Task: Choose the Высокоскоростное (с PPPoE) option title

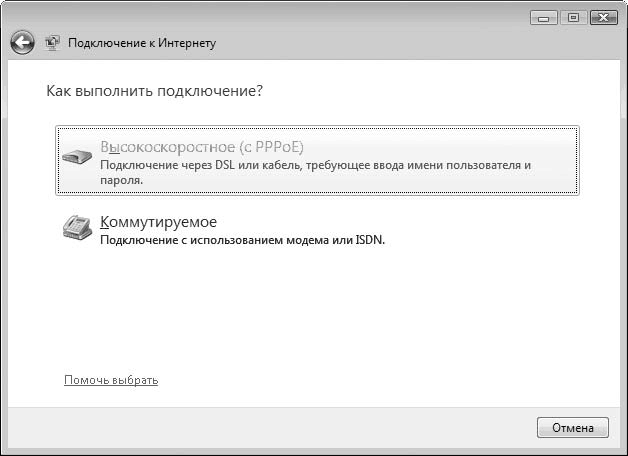Action: coord(202,147)
